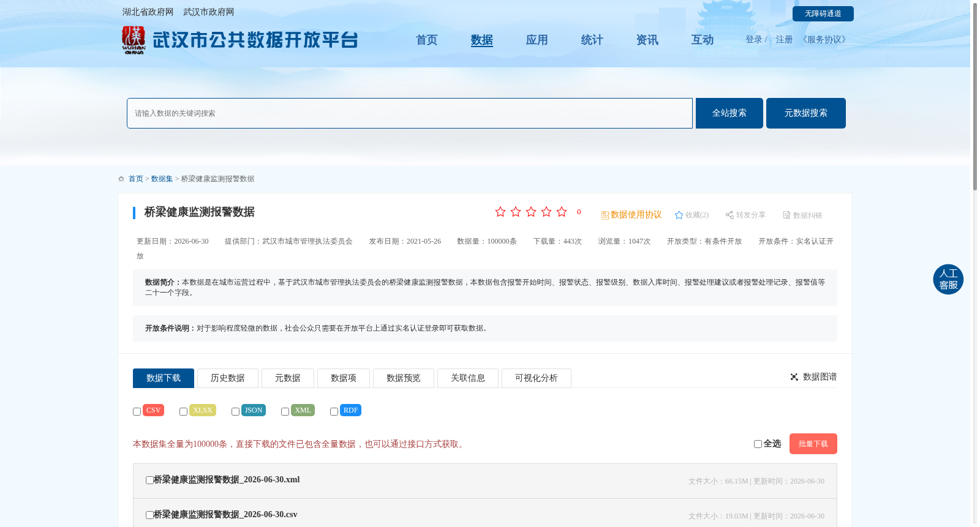Screen dimensions: 980x527
Task: Click the 数据图谱 link text
Action: [x=820, y=377]
